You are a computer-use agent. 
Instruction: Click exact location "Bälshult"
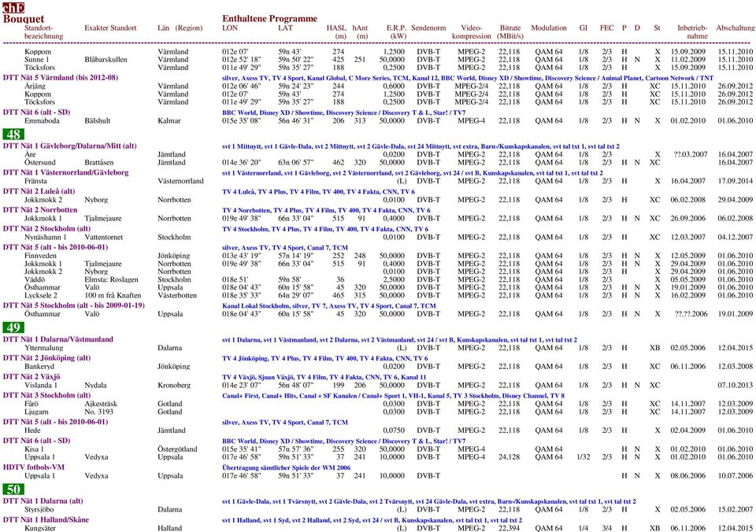[x=98, y=121]
